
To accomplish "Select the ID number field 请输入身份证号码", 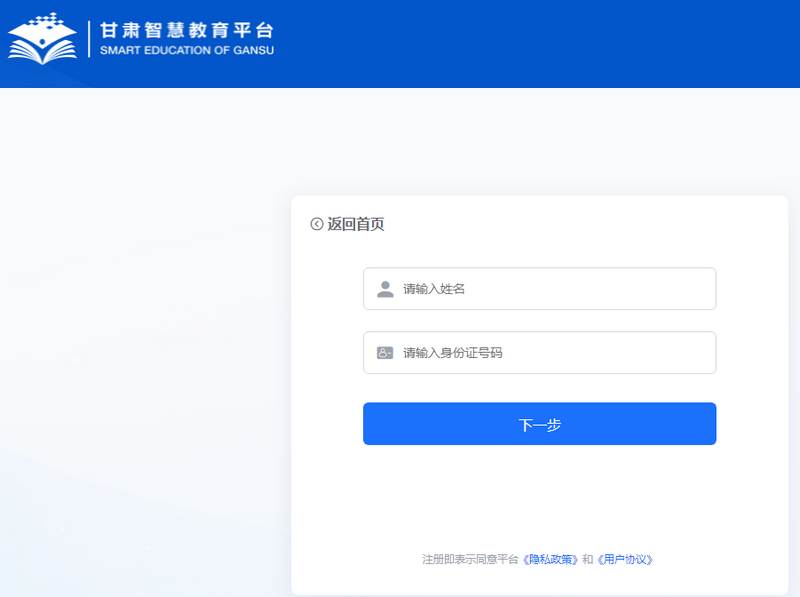I will 540,352.
